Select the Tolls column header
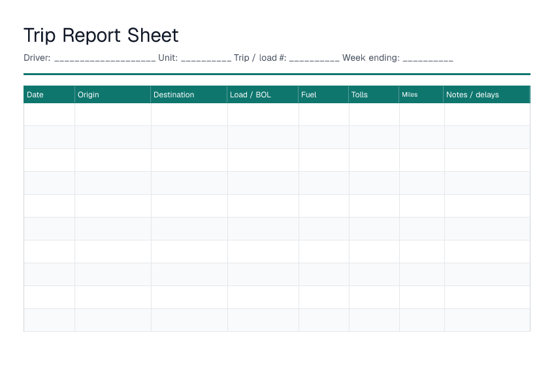Viewport: 554px width, 392px height. click(374, 94)
